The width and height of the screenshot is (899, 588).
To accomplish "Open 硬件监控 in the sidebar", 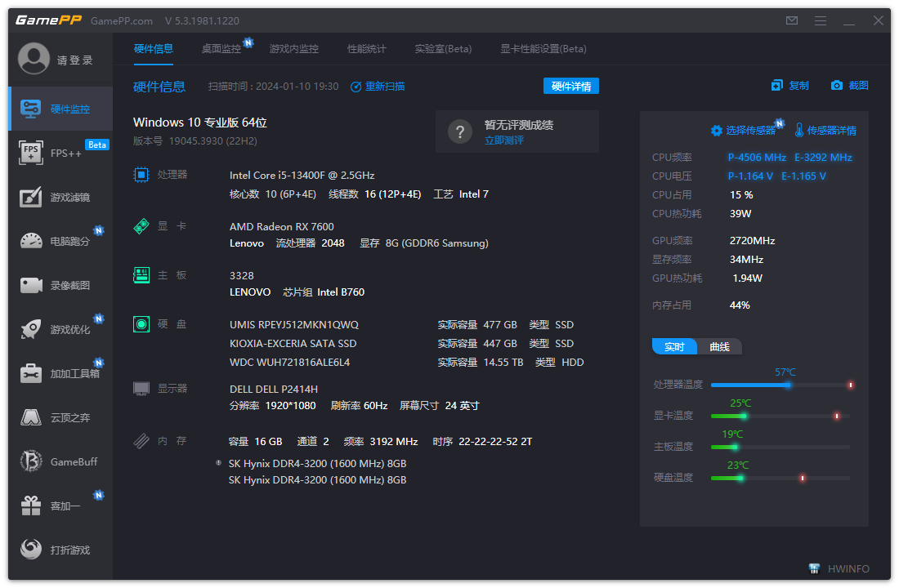I will (60, 109).
